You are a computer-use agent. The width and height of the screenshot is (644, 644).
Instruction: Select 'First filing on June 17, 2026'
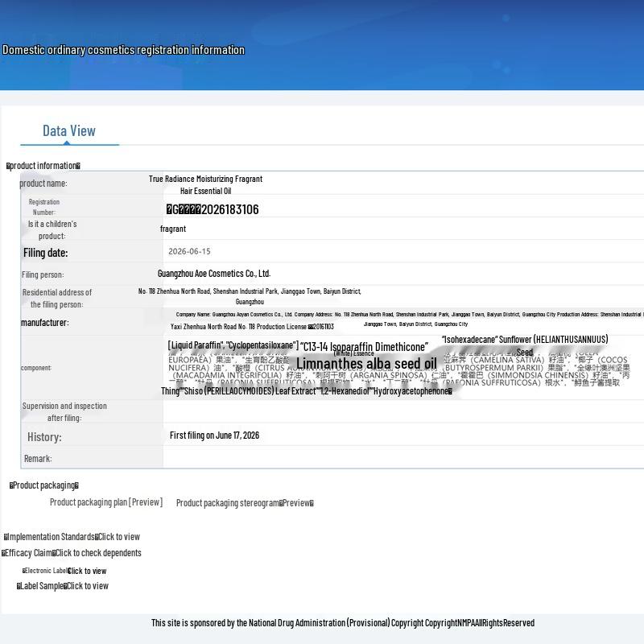[x=214, y=436]
